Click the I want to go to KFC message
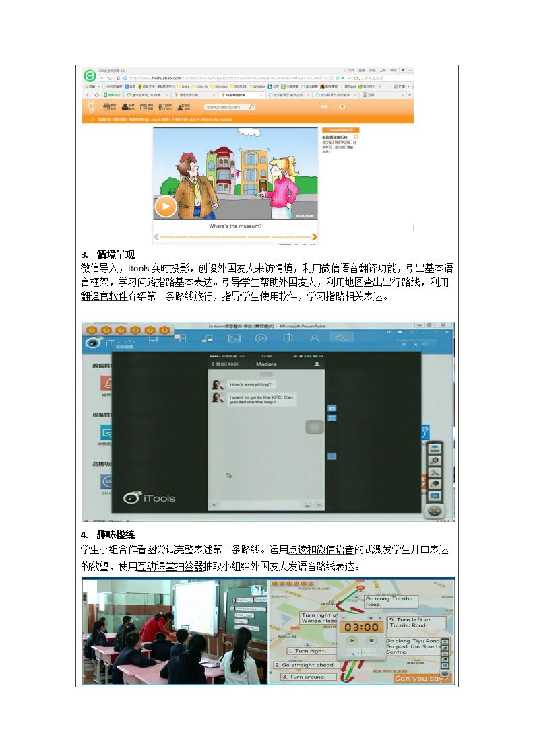535x756 pixels. coord(261,399)
